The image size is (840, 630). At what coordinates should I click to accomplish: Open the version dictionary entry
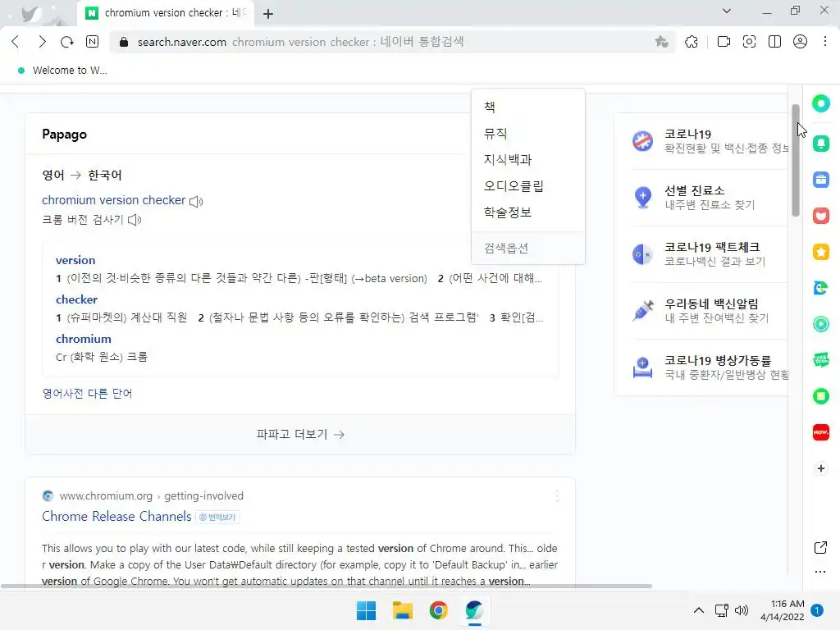(x=75, y=260)
